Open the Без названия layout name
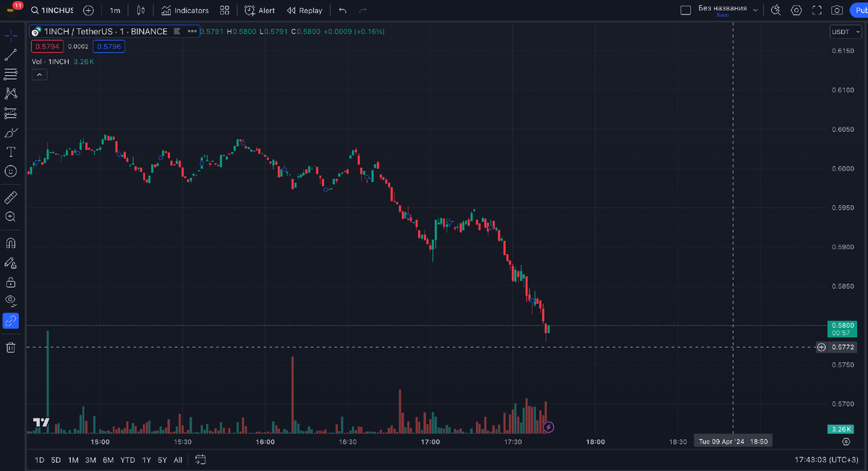Image resolution: width=868 pixels, height=471 pixels. (722, 8)
